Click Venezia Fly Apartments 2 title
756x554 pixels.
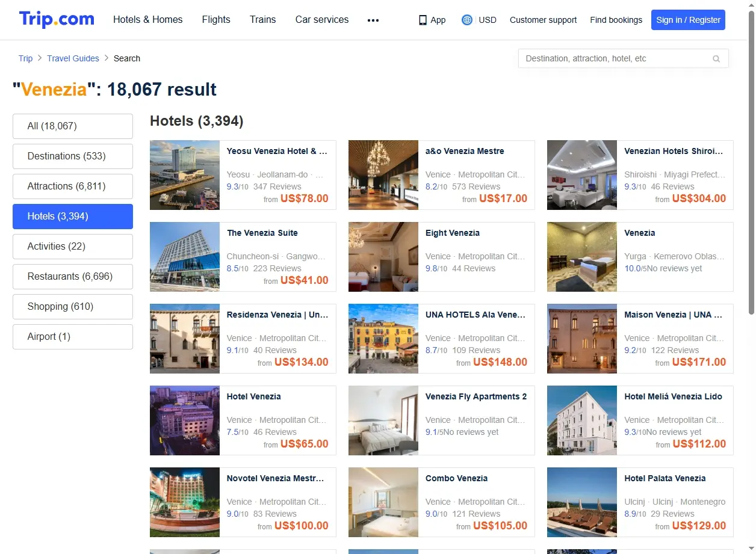coord(476,396)
